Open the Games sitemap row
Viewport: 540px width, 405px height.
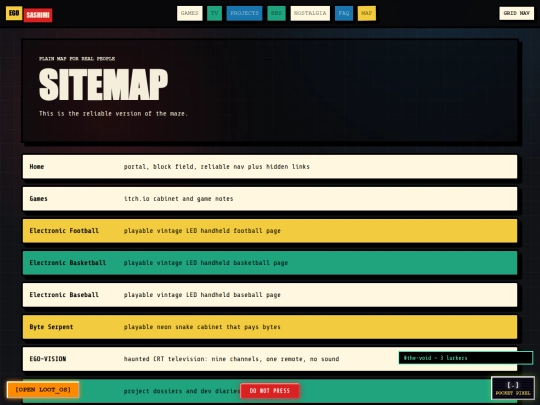[270, 199]
